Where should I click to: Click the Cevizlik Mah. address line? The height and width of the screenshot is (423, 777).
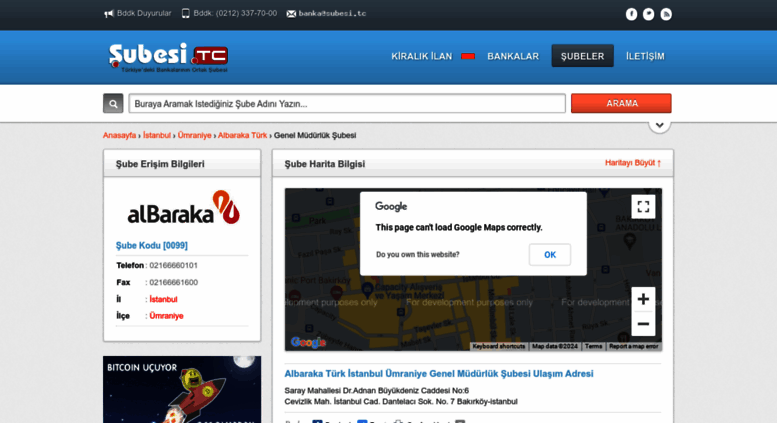pos(401,401)
